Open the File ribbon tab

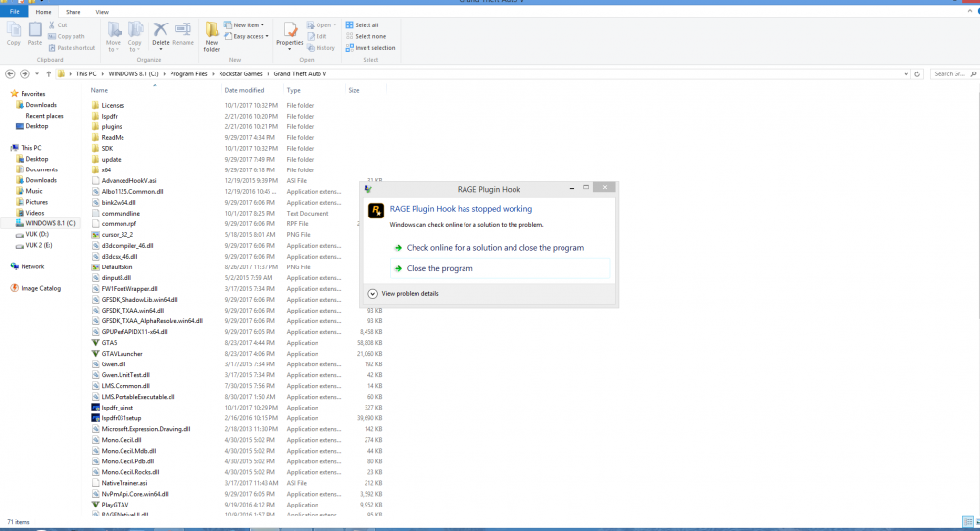15,11
